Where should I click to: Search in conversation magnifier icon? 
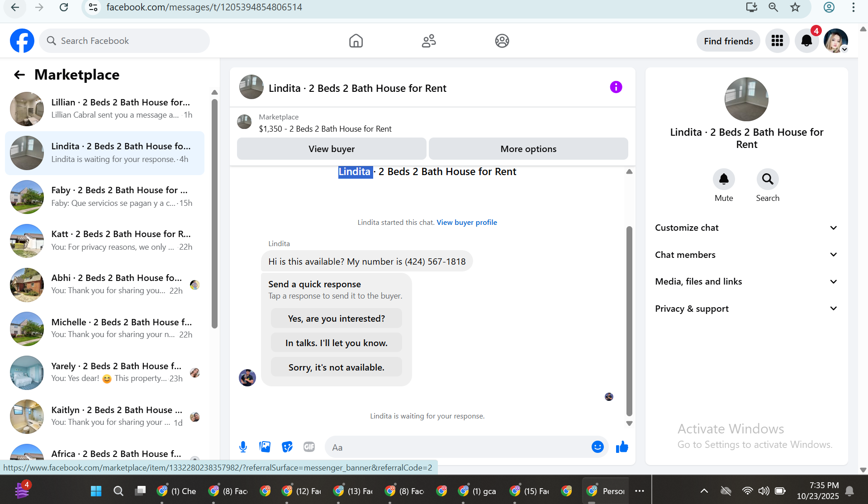coord(768,179)
